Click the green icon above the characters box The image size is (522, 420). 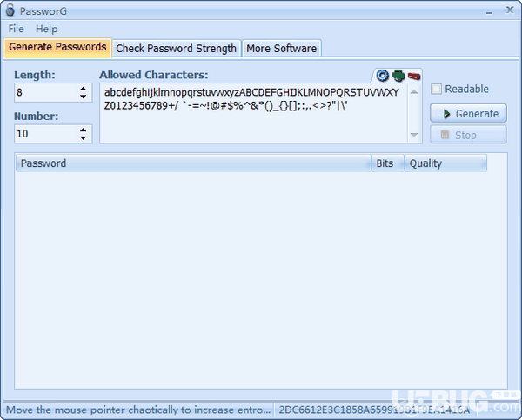[398, 76]
